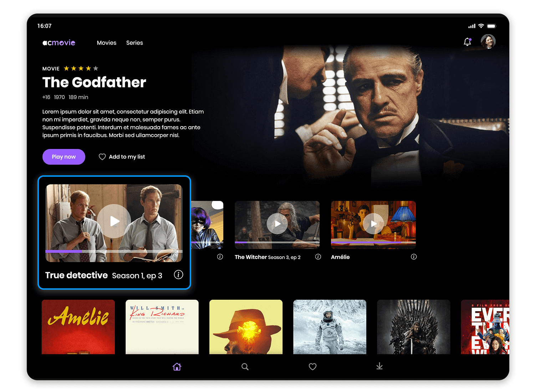
Task: Open the user profile avatar
Action: tap(488, 42)
